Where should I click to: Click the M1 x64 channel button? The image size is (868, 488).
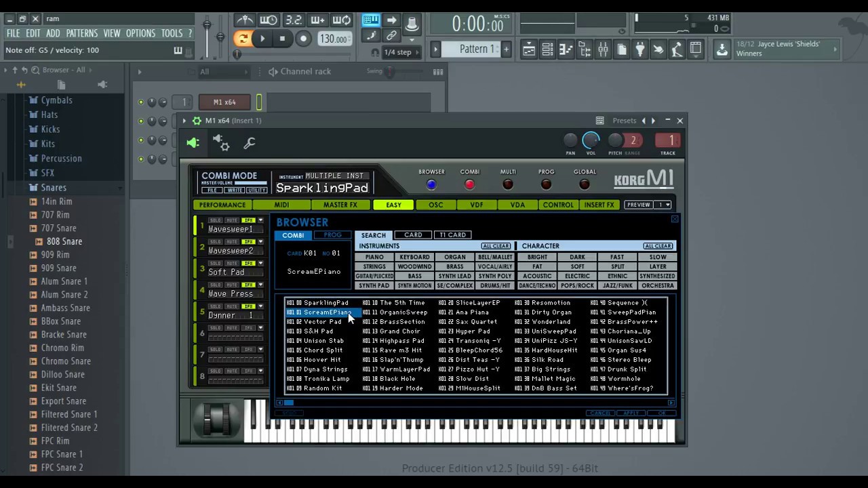click(224, 102)
